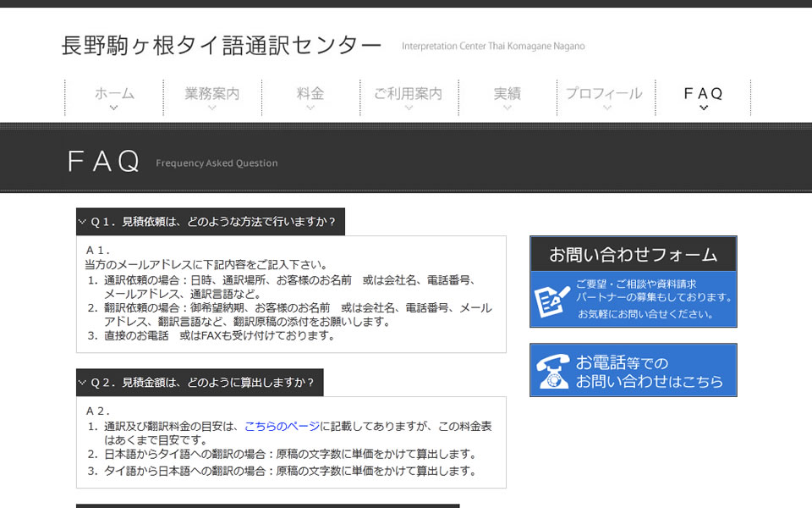The height and width of the screenshot is (508, 812).
Task: Click the お気軽にお問い合せください text
Action: pos(645,314)
